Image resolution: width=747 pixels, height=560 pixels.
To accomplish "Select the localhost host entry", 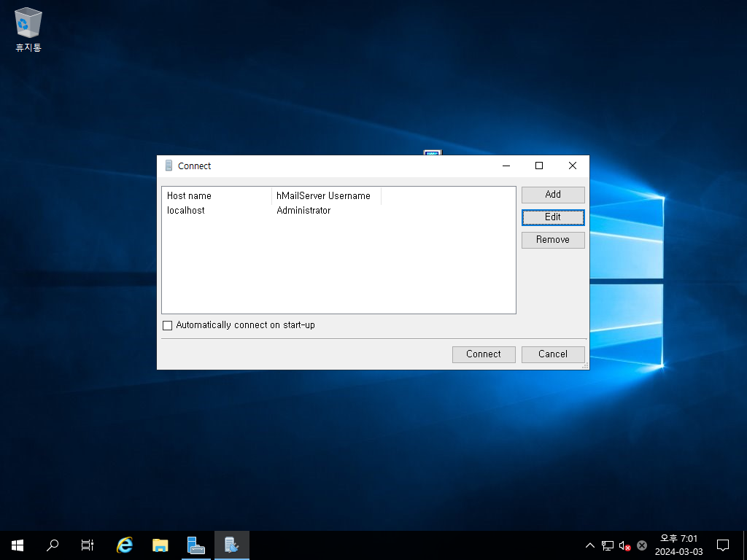I will [x=186, y=211].
